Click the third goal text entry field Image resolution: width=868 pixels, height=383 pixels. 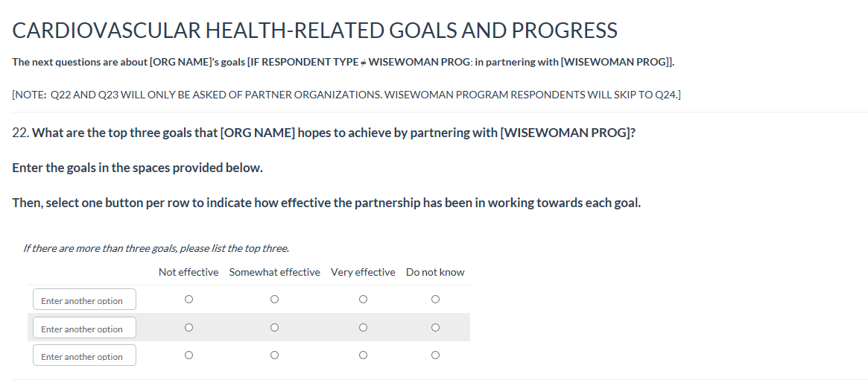[84, 356]
